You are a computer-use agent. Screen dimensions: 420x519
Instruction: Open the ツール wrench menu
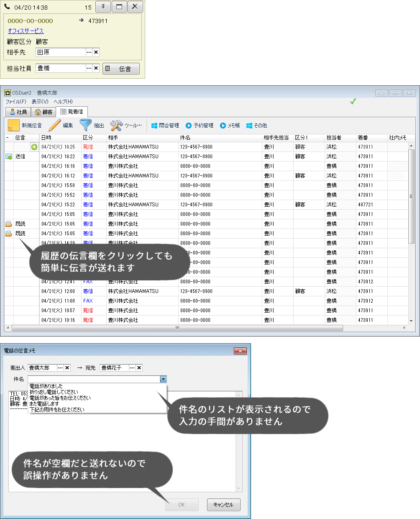(116, 125)
